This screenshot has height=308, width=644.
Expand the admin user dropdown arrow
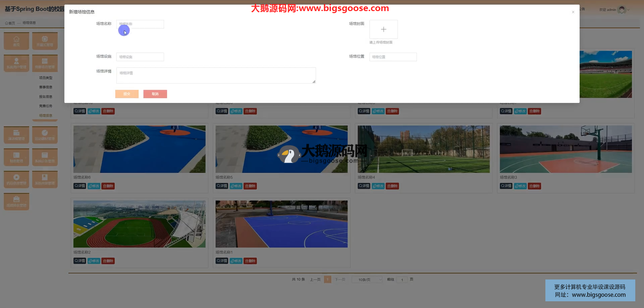(x=628, y=10)
